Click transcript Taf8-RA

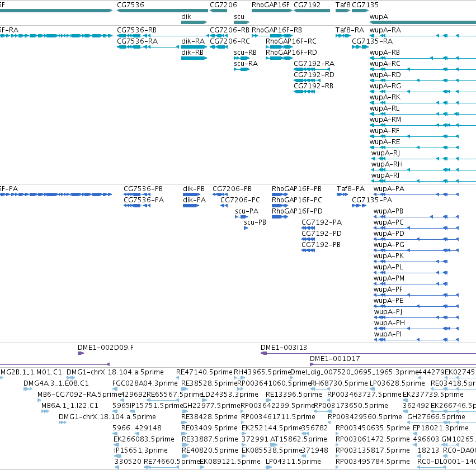tap(343, 36)
